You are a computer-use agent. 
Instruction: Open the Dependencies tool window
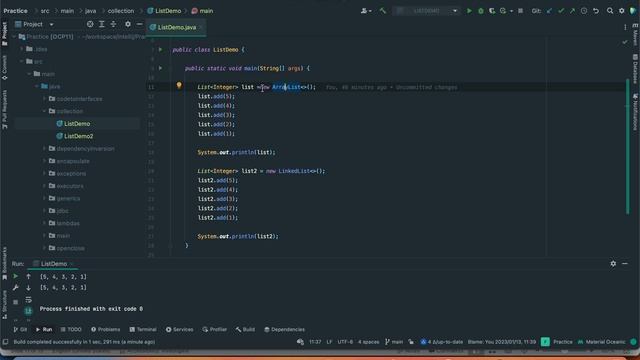coord(284,329)
